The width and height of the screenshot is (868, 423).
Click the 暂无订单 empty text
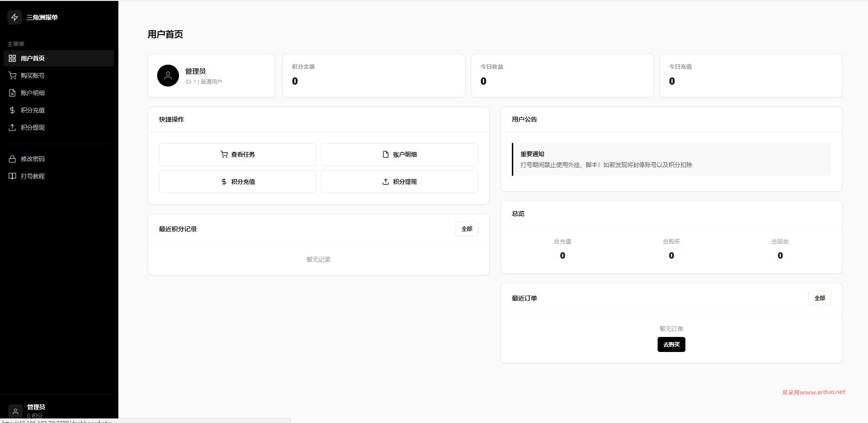click(x=671, y=329)
